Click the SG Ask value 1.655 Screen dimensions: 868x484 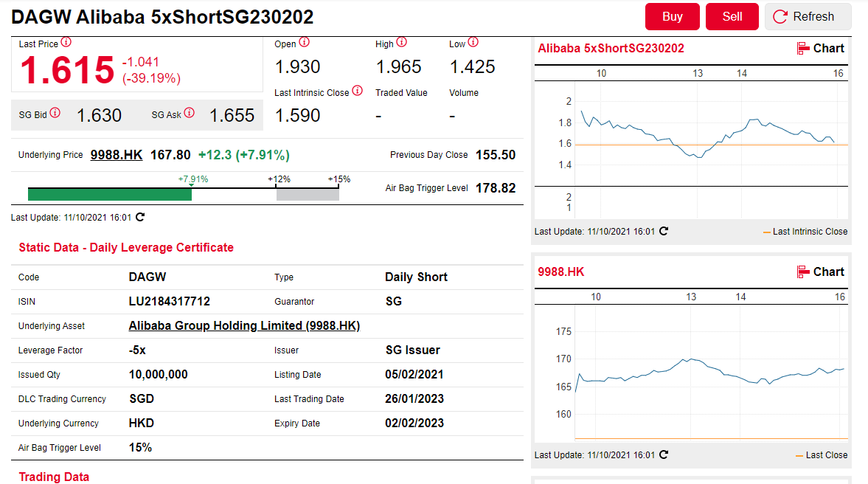point(232,115)
